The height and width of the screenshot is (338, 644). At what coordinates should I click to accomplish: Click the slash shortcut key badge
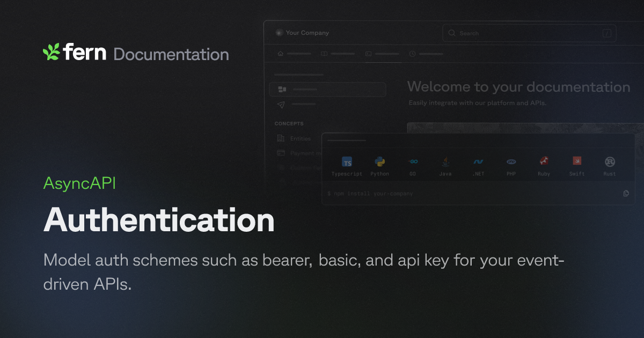(607, 33)
